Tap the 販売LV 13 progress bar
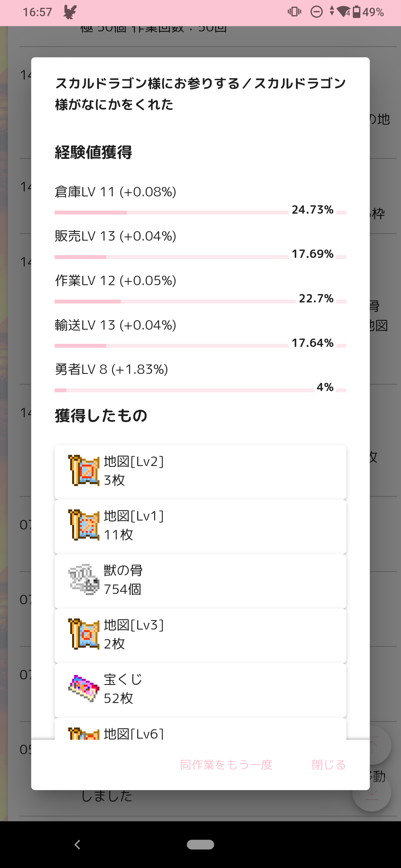Viewport: 401px width, 868px height. tap(171, 257)
